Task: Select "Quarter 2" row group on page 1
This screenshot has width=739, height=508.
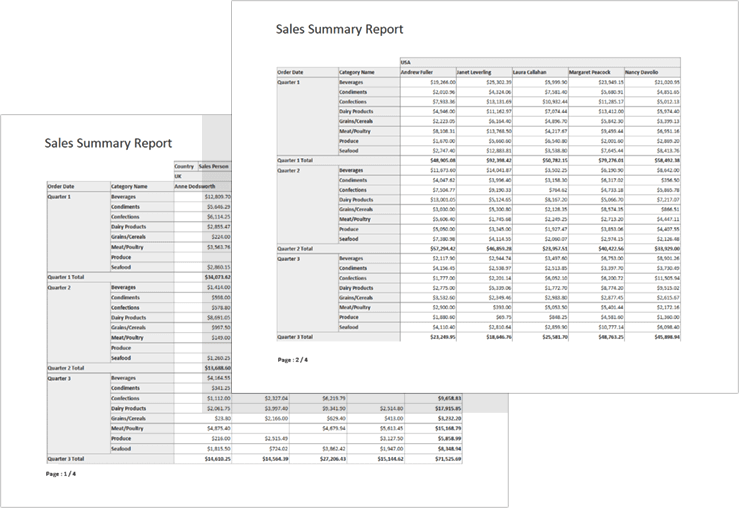Action: pos(78,322)
